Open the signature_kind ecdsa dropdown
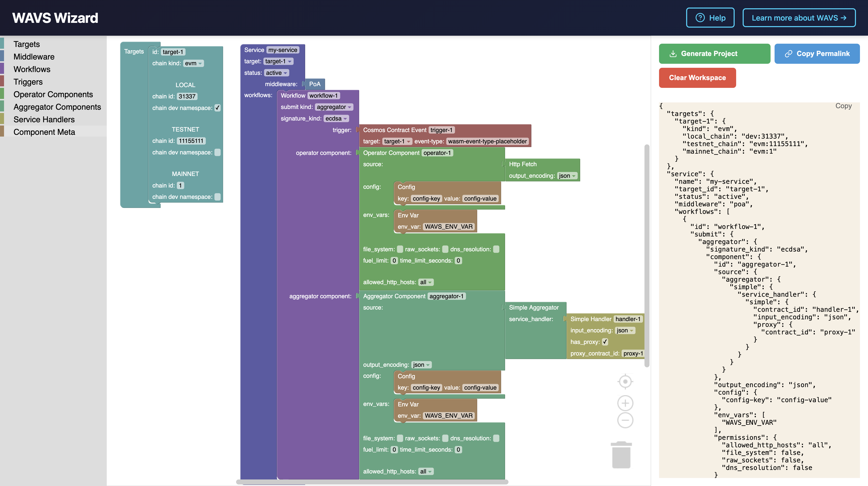Image resolution: width=868 pixels, height=486 pixels. pos(336,118)
